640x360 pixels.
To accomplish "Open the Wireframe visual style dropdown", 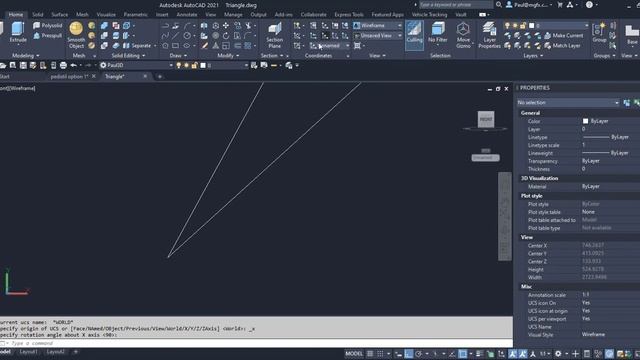I will [378, 25].
